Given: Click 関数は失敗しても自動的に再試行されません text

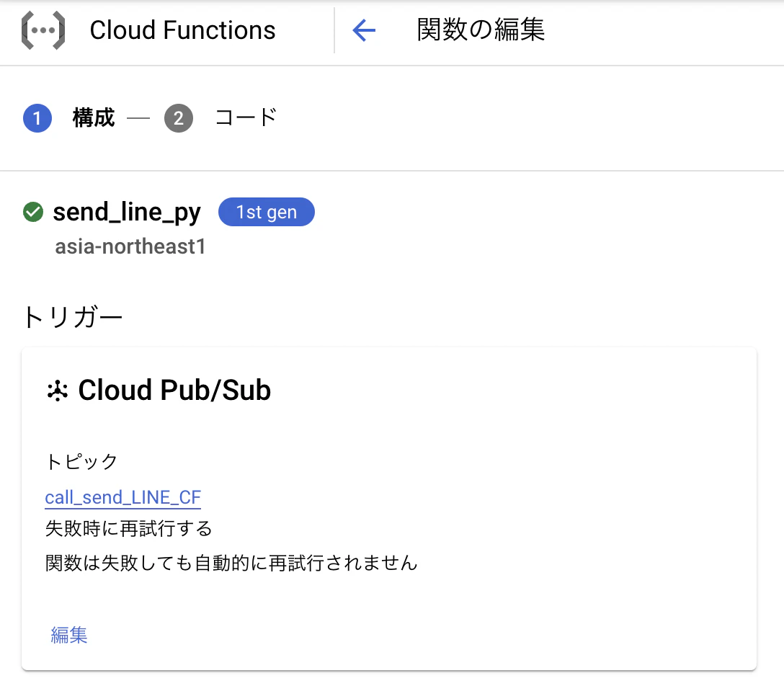Looking at the screenshot, I should pyautogui.click(x=231, y=563).
